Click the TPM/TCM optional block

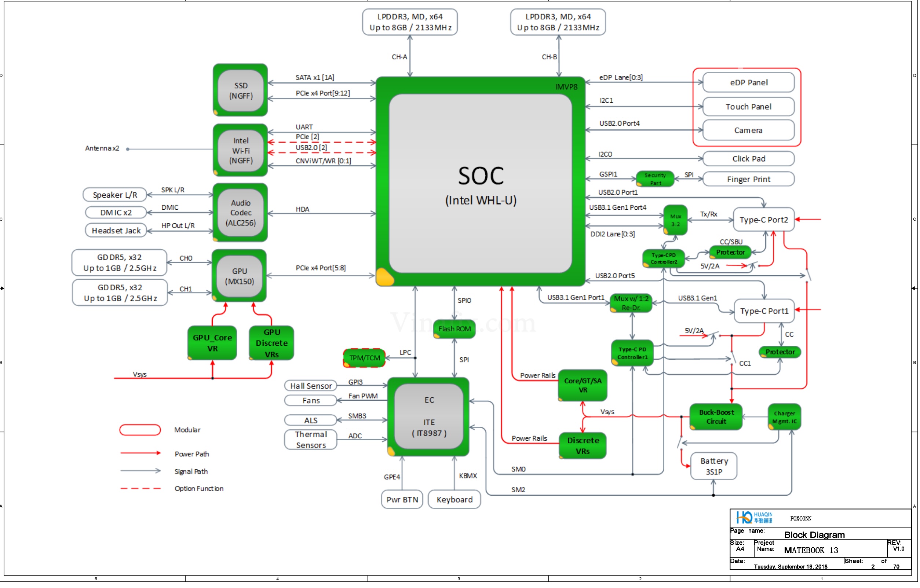[365, 358]
